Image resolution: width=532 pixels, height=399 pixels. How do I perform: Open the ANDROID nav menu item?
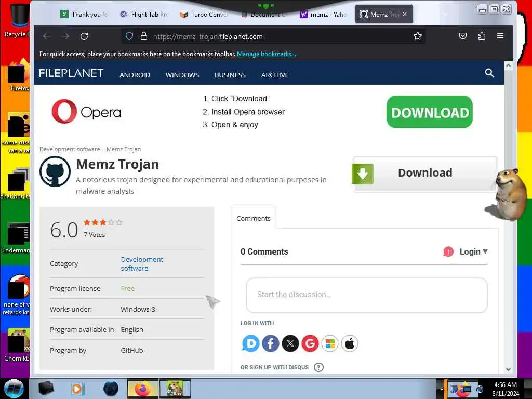[x=135, y=75]
